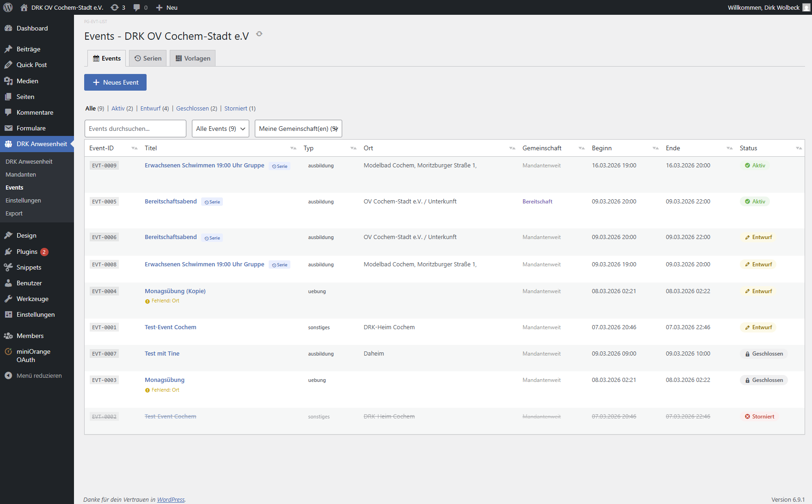Create a new event with Neues Event
The width and height of the screenshot is (812, 504).
[116, 82]
